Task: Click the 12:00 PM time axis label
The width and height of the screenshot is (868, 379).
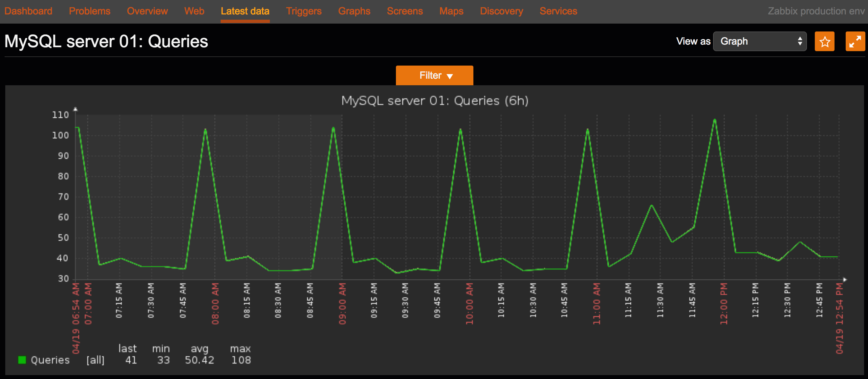Action: click(x=724, y=304)
